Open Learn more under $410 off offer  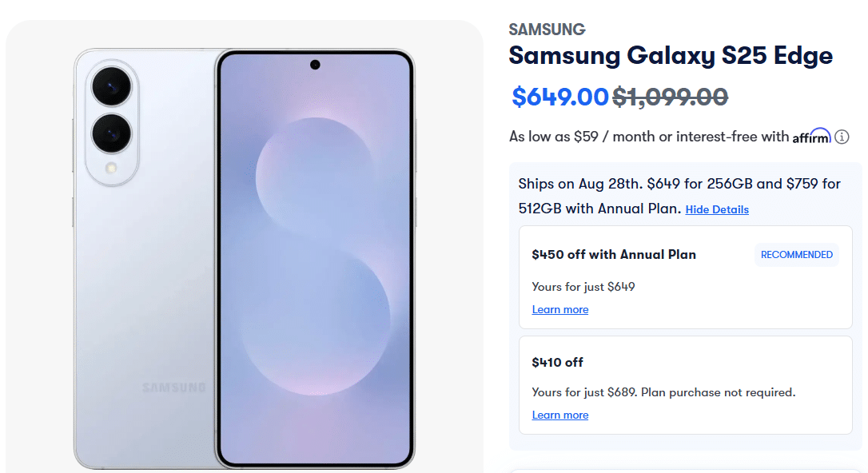point(560,415)
